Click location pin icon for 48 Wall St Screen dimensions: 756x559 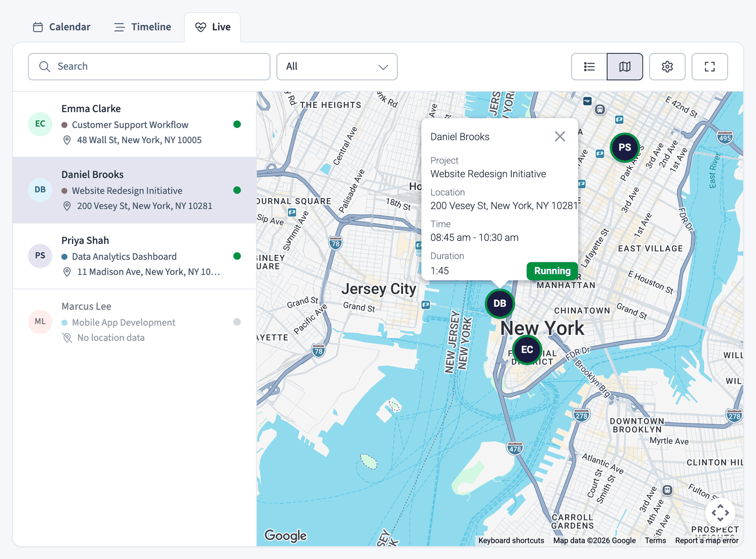point(67,140)
